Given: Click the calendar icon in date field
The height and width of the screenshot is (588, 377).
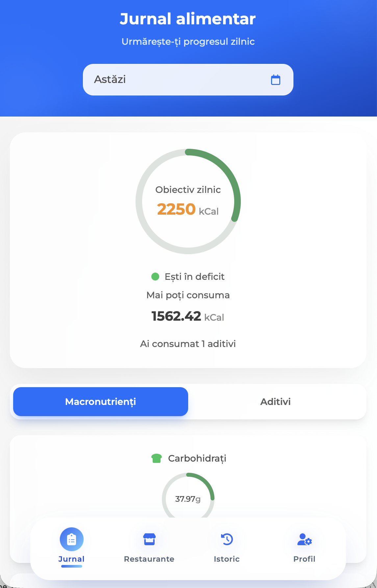Looking at the screenshot, I should point(275,80).
